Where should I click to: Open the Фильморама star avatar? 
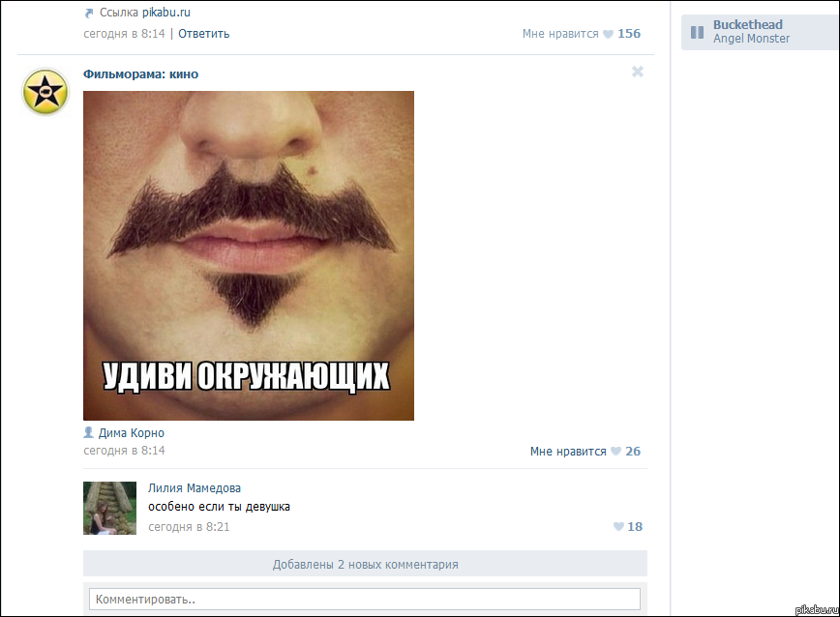tap(45, 92)
